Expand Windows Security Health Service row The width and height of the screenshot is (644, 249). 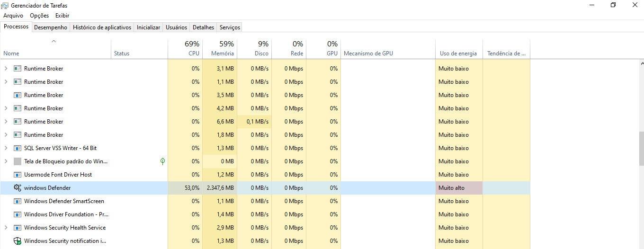pos(6,228)
